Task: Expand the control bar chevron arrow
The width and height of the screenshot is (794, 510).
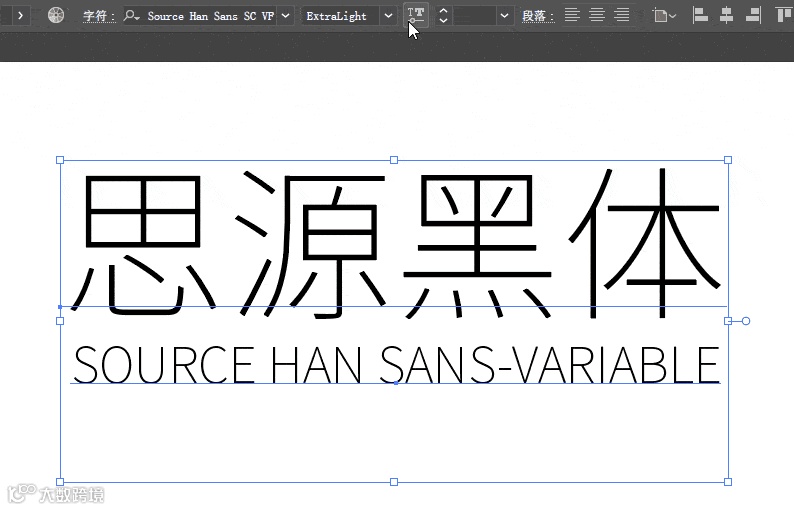Action: coord(20,16)
